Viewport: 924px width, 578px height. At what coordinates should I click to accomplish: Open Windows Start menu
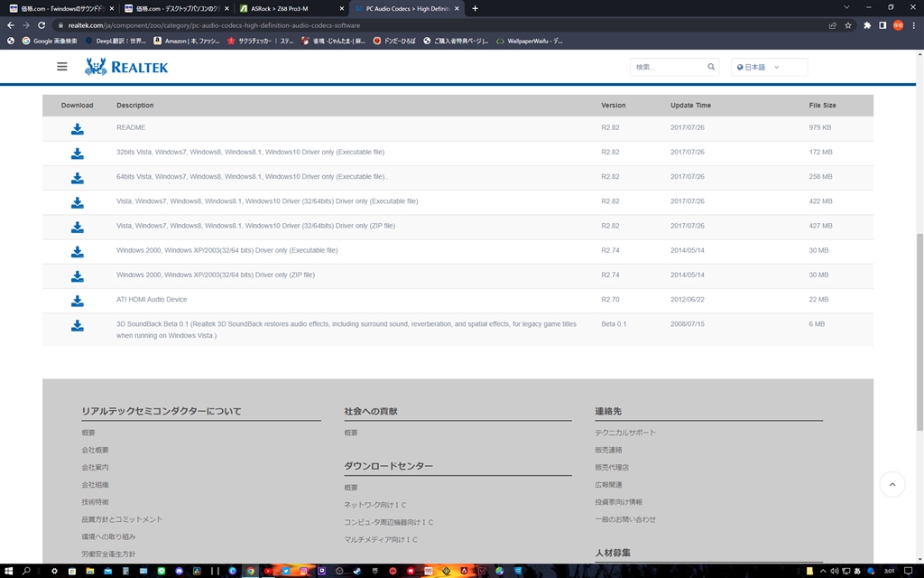(8, 571)
